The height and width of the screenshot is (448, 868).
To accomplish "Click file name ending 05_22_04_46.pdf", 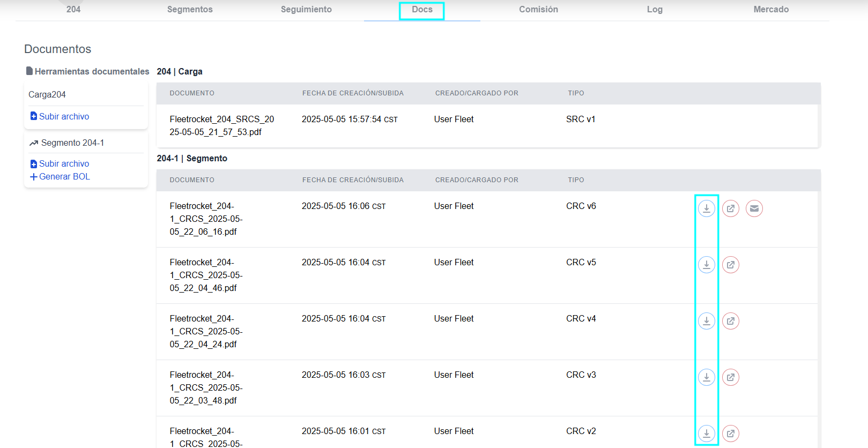I will coord(206,275).
